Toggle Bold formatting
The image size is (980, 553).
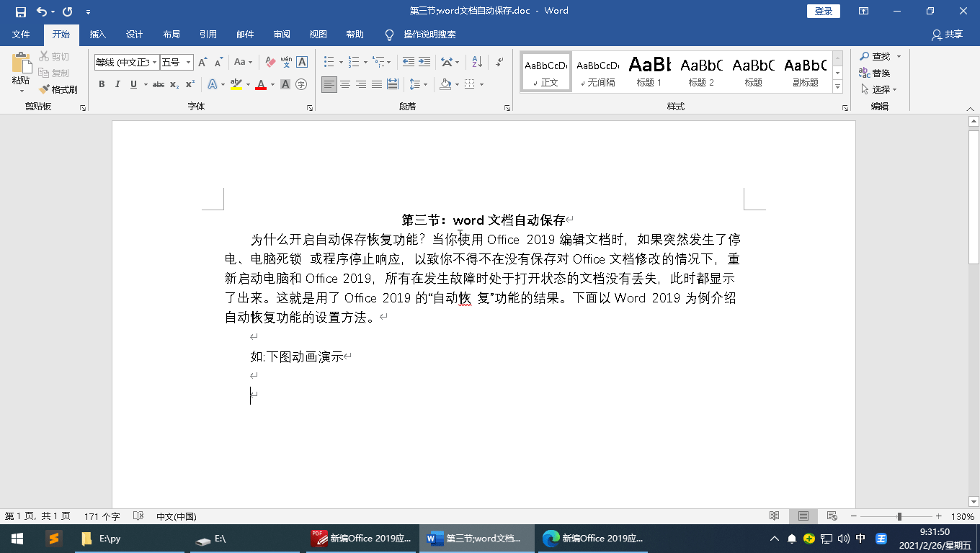pos(102,84)
